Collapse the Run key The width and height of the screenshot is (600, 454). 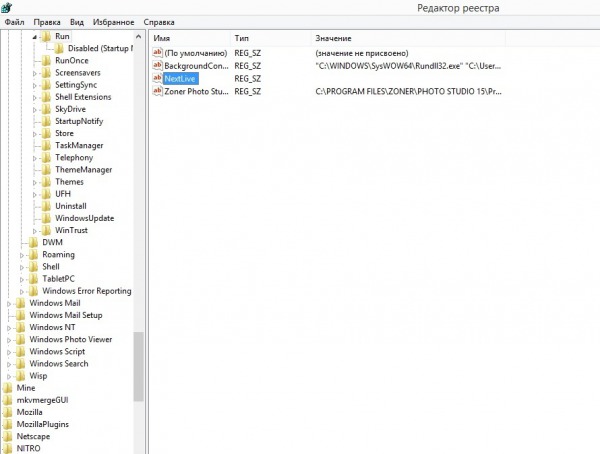click(x=34, y=37)
